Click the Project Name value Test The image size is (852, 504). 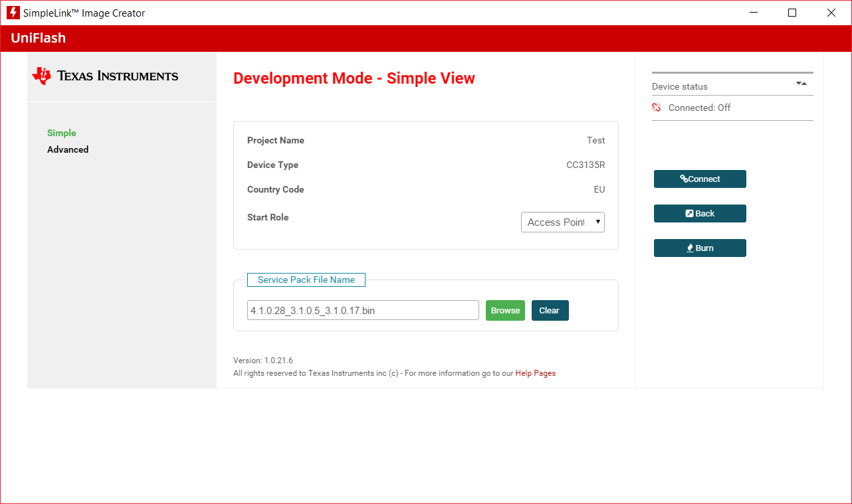[596, 140]
